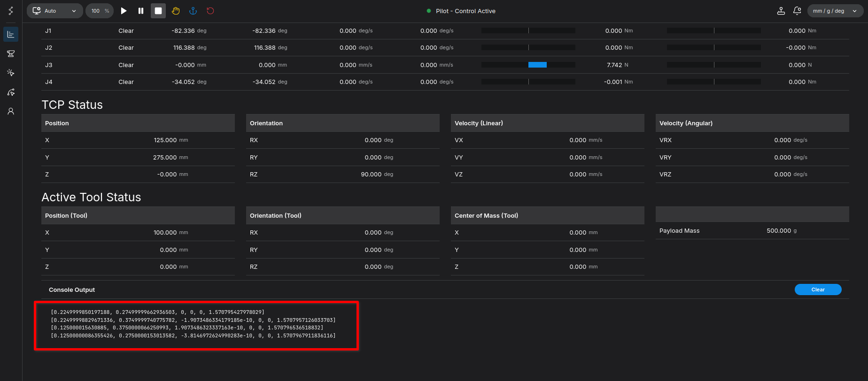Select the cursor click sidebar icon
This screenshot has height=381, width=868.
pos(11,73)
